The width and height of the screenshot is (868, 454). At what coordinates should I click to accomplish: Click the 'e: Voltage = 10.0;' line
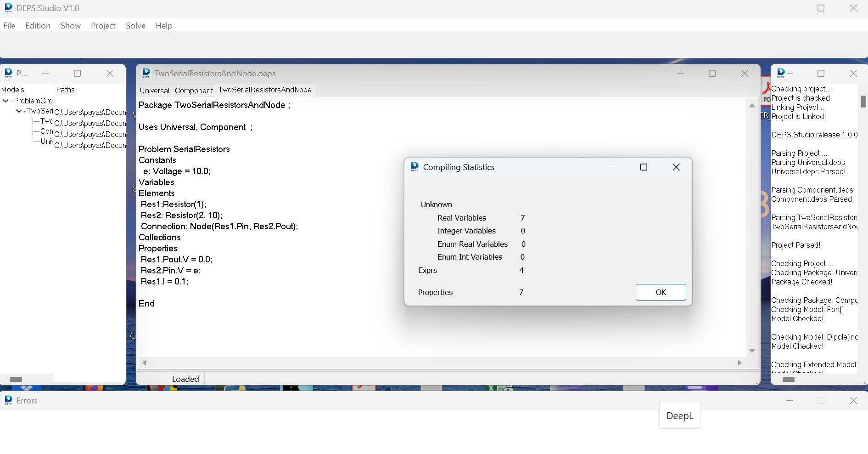[177, 171]
